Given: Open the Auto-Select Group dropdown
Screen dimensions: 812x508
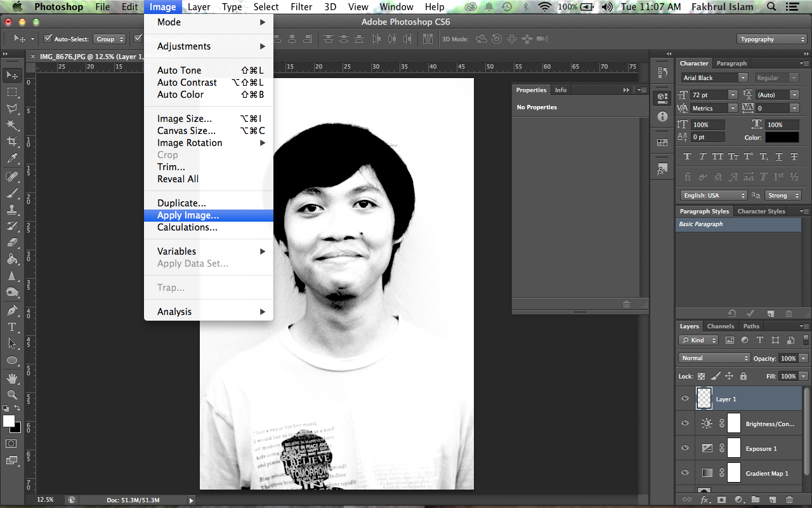Looking at the screenshot, I should click(x=110, y=39).
